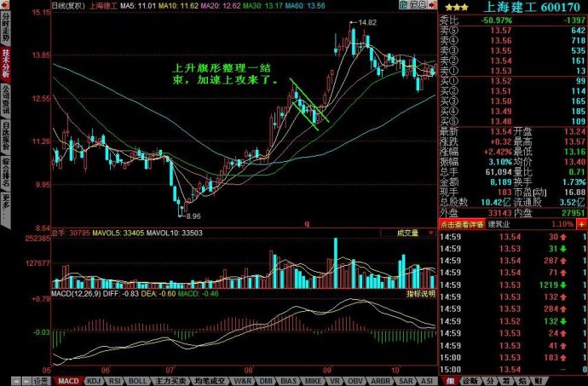Switch to W&R indicator tab
This screenshot has height=386, width=588.
pos(243,382)
